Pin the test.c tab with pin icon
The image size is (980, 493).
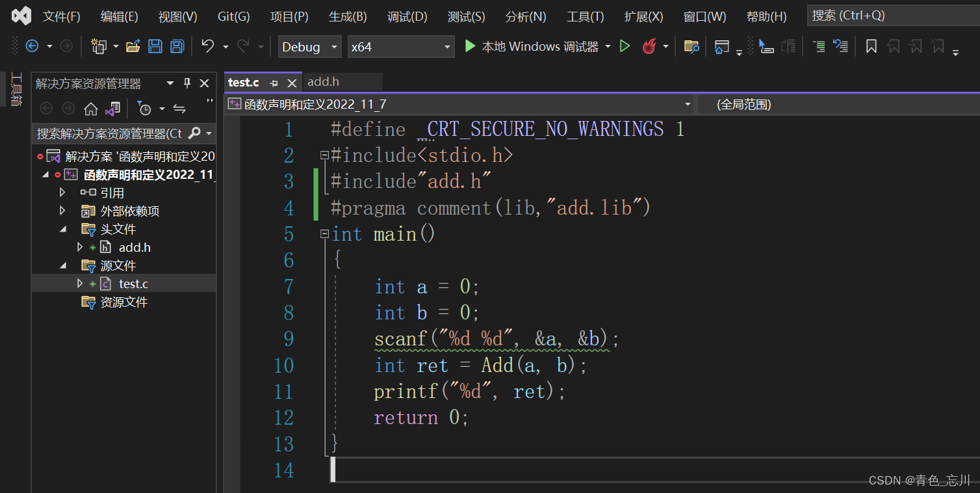pos(274,83)
